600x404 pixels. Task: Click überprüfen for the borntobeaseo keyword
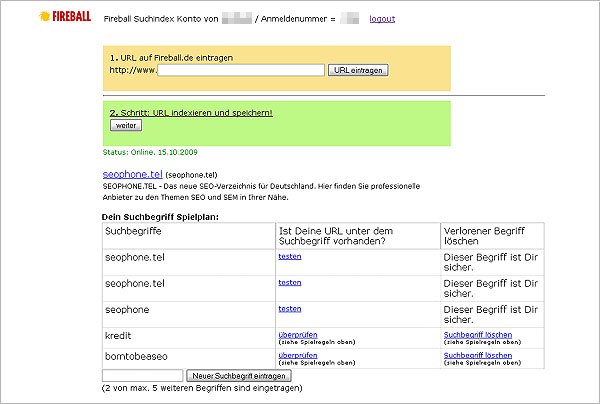point(297,355)
